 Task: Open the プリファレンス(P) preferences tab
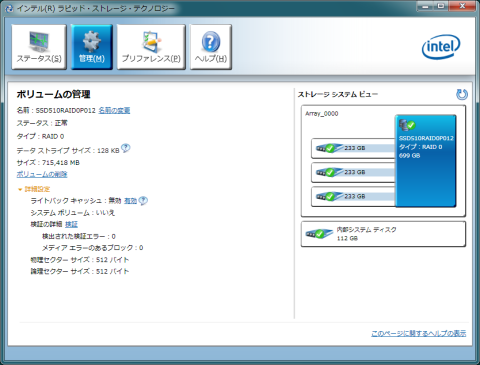point(151,47)
